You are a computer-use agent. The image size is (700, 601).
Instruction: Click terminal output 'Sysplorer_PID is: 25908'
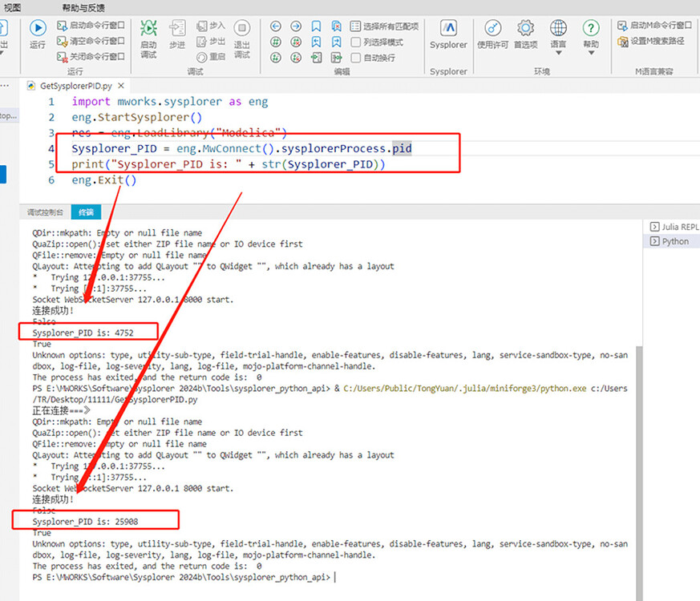click(85, 522)
